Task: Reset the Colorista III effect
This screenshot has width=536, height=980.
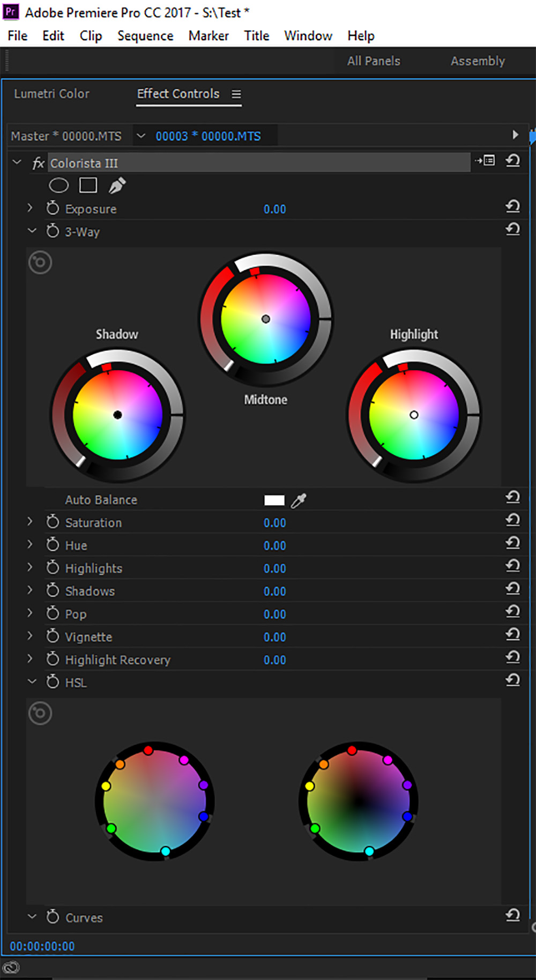Action: (512, 160)
